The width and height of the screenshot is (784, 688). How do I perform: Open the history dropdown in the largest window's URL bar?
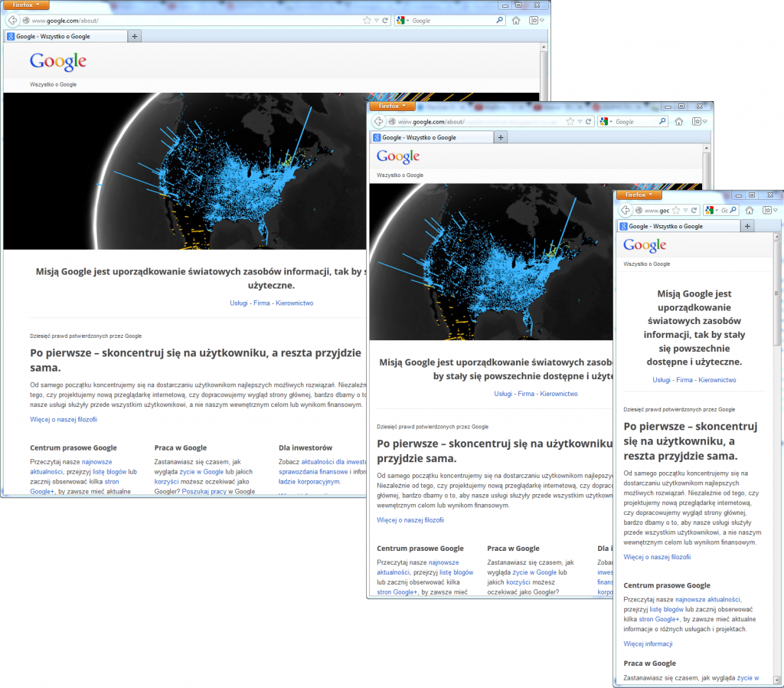377,21
